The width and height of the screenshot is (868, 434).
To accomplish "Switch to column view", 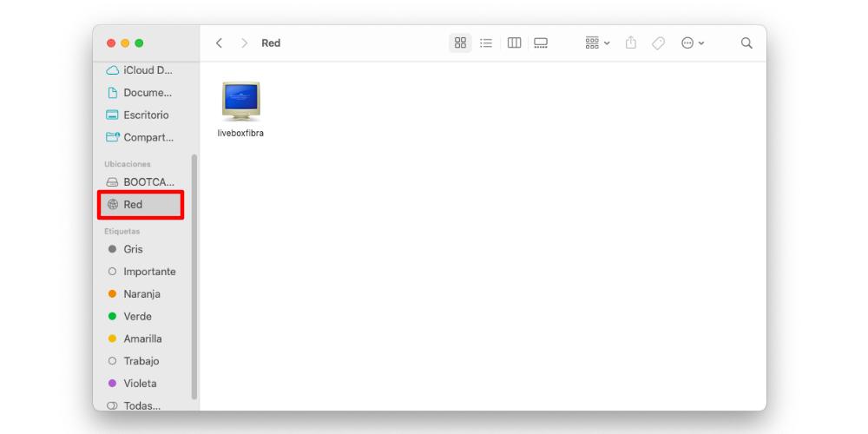I will pos(514,43).
